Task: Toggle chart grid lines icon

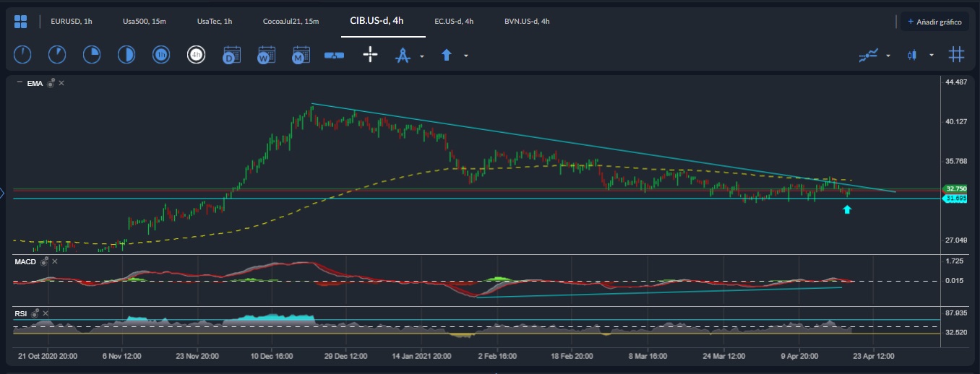Action: click(x=956, y=55)
